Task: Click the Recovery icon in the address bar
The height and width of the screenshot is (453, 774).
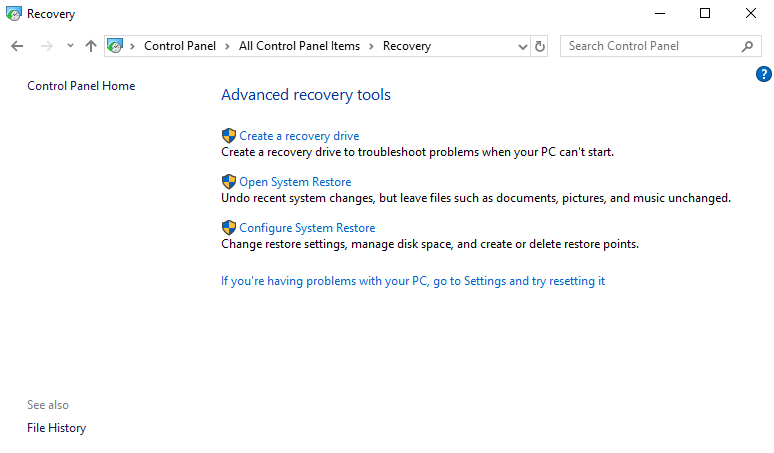Action: point(115,46)
